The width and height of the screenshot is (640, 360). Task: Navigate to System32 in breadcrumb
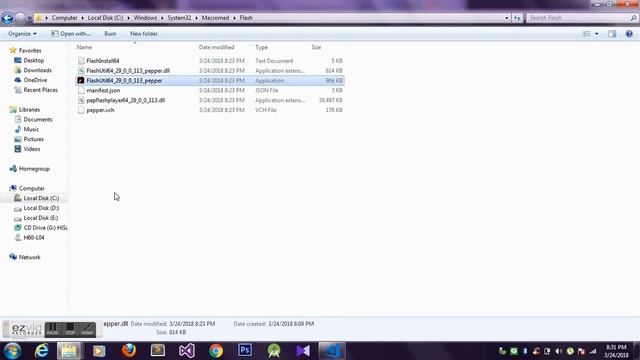coord(179,18)
